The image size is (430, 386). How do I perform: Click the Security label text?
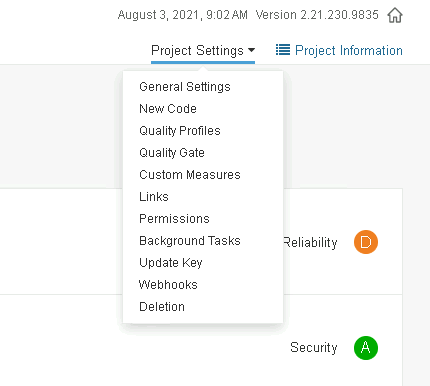pyautogui.click(x=314, y=348)
